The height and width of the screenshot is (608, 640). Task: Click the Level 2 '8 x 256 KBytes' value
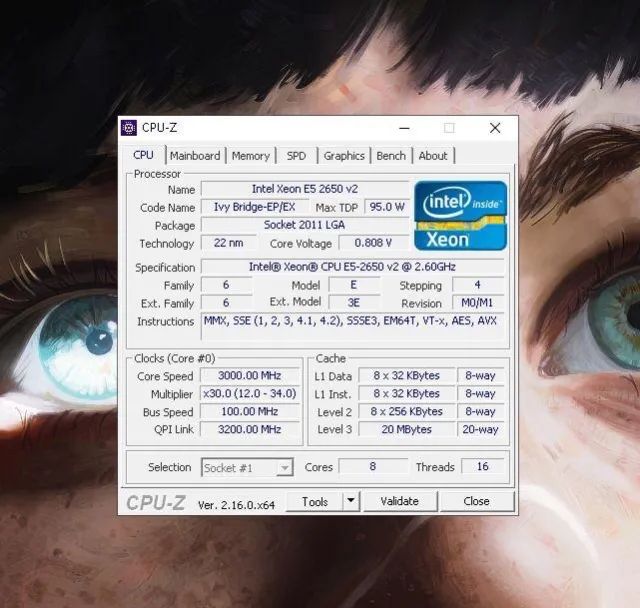tap(407, 411)
